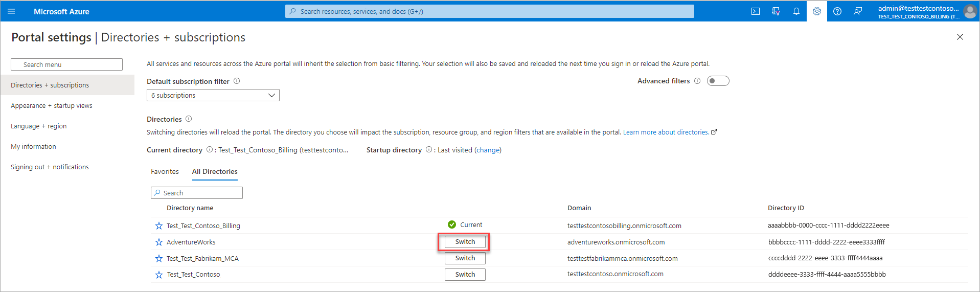Click the Directory name column header
This screenshot has height=292, width=980.
(x=190, y=208)
